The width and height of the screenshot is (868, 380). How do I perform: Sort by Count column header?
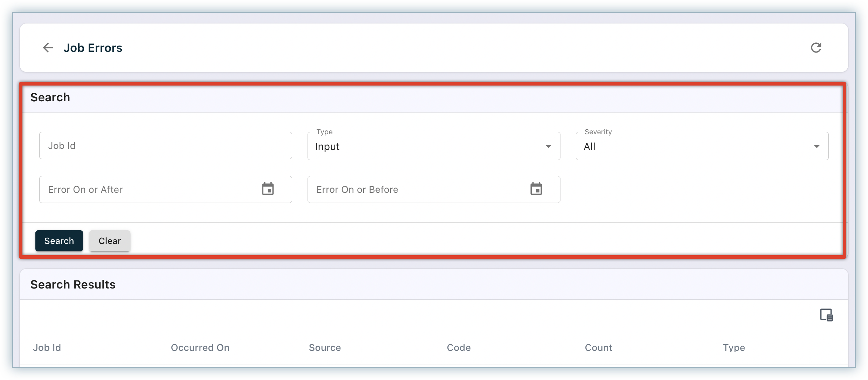point(598,348)
